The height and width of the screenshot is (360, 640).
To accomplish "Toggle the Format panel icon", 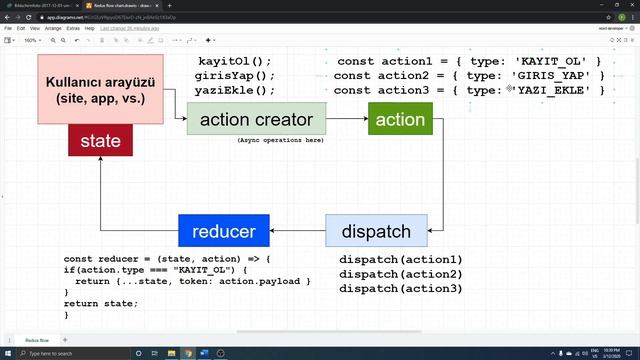I will click(626, 40).
